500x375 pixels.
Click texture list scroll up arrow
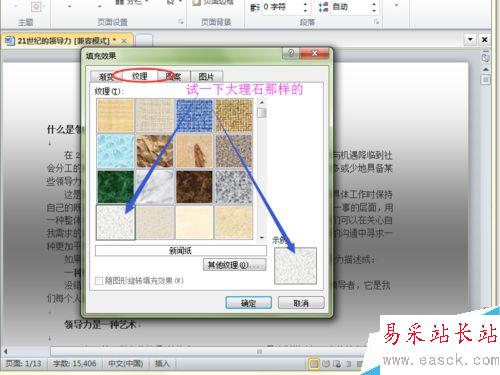pyautogui.click(x=262, y=102)
